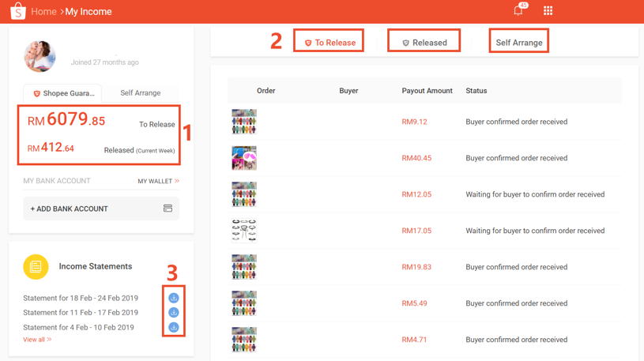Select the sidebar Self Arrange tab
Screen dimensions: 644x361
(x=141, y=92)
